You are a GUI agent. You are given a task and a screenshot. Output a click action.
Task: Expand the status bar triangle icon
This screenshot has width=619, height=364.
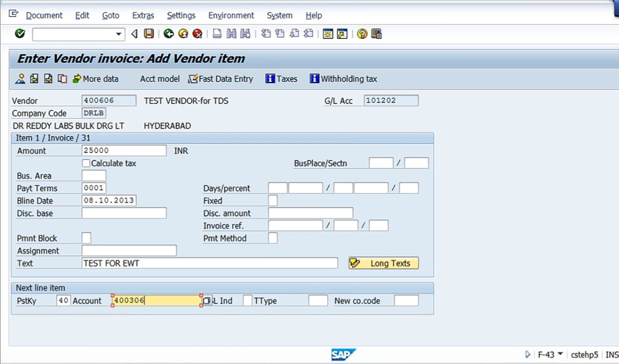528,354
